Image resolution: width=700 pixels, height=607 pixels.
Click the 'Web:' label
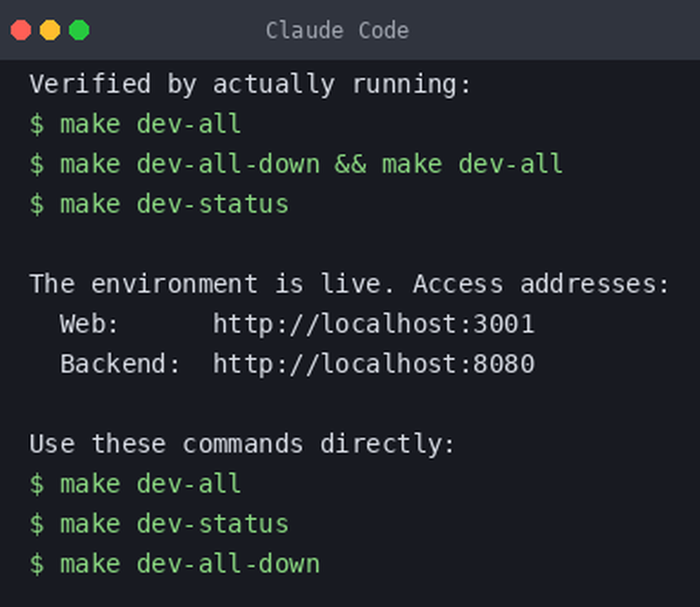pyautogui.click(x=89, y=323)
